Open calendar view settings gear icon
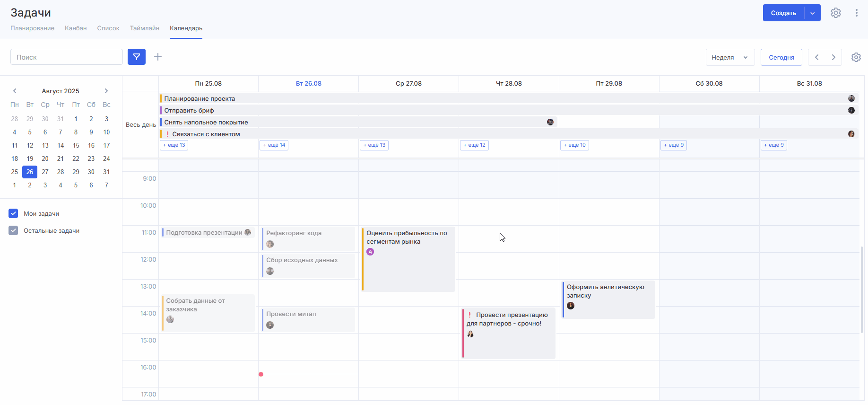This screenshot has height=405, width=868. click(856, 57)
